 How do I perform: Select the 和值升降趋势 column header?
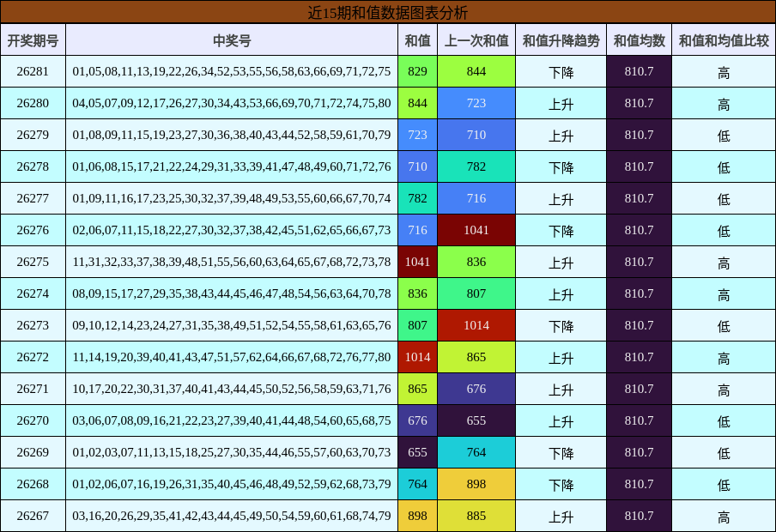coord(561,40)
